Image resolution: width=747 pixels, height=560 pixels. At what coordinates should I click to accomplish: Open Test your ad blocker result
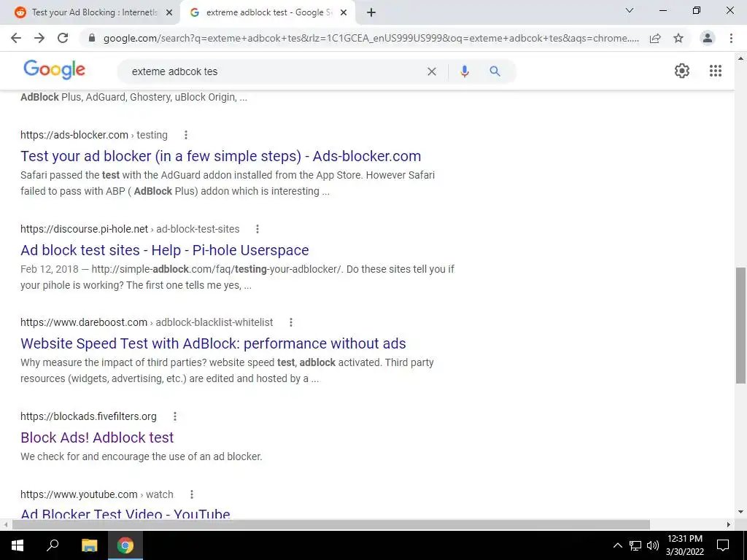220,156
